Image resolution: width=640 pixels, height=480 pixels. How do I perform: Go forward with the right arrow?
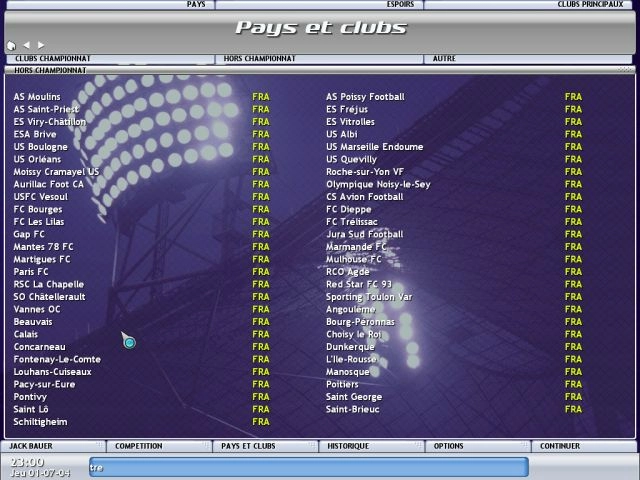[x=40, y=45]
